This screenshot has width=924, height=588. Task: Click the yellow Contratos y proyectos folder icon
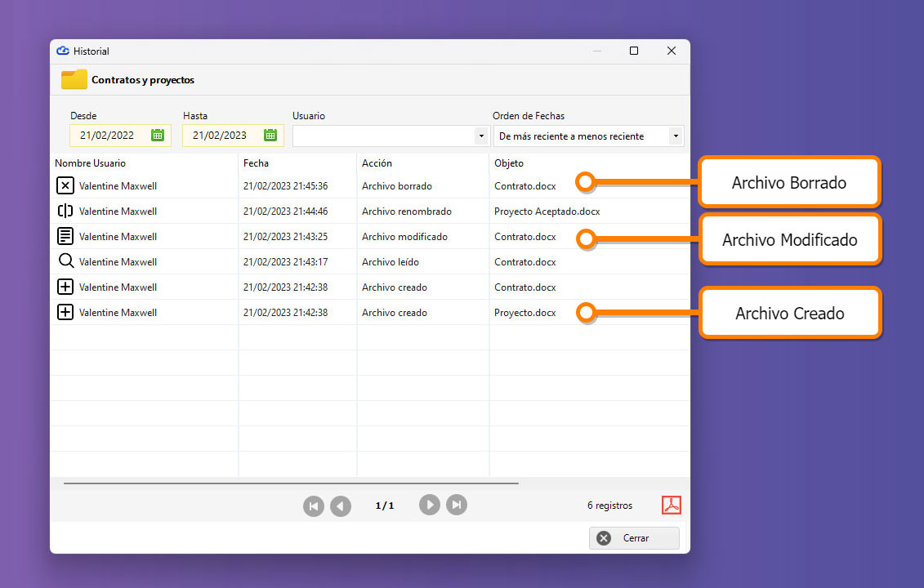pyautogui.click(x=74, y=79)
